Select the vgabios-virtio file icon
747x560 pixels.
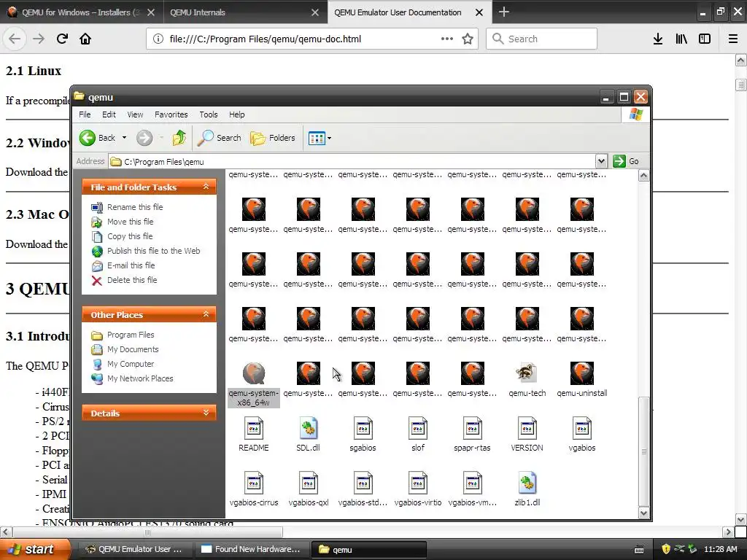tap(418, 483)
